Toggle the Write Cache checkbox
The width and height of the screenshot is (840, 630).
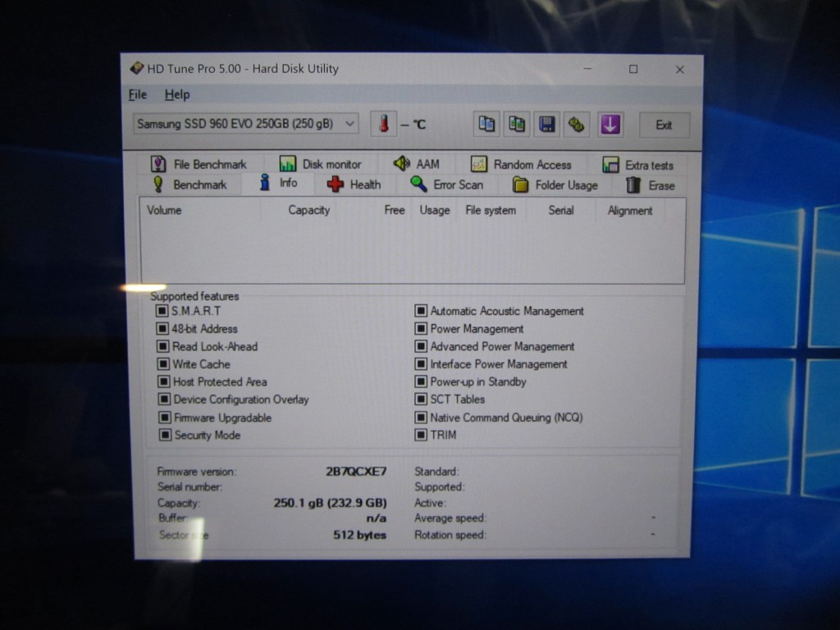(163, 363)
